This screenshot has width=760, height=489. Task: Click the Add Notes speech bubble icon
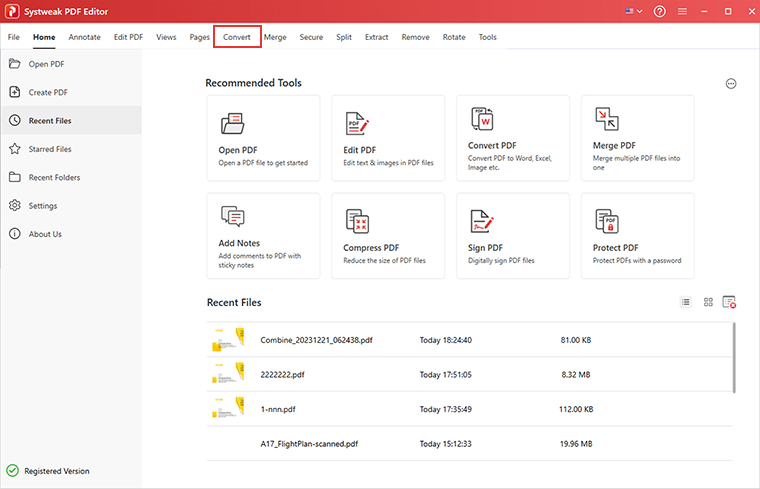[233, 216]
